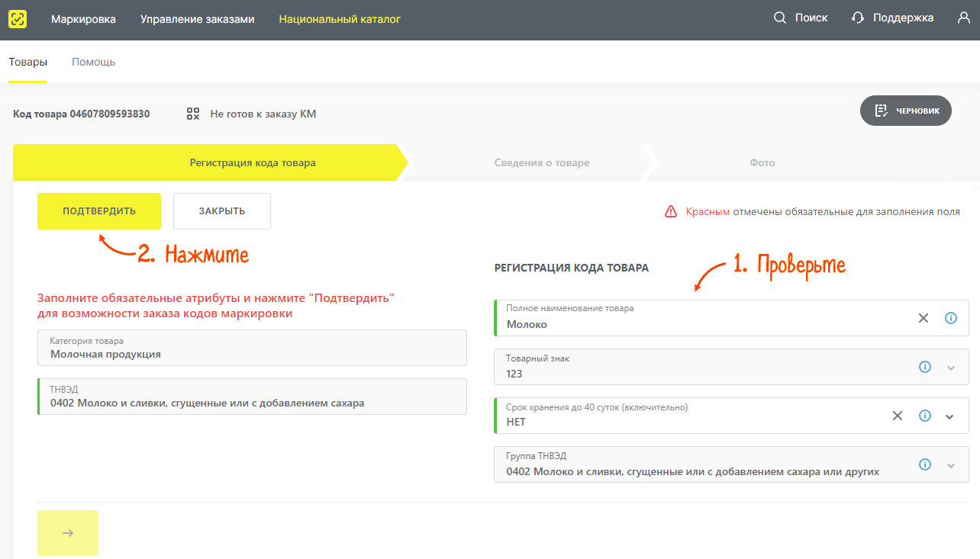The height and width of the screenshot is (559, 980).
Task: Show info for trademark field
Action: pyautogui.click(x=925, y=367)
